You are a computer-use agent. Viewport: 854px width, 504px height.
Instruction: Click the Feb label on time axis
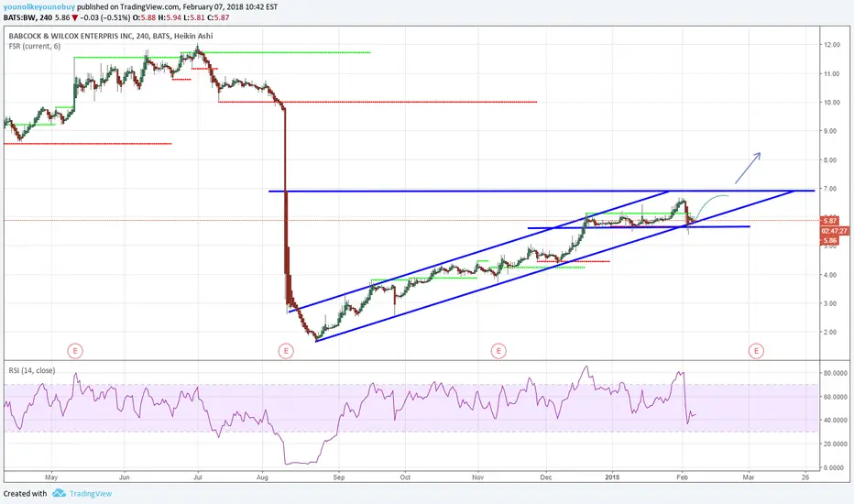[x=682, y=477]
